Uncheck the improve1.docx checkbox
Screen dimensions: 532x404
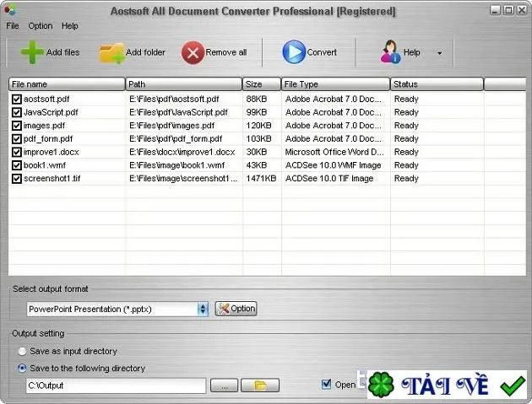point(16,152)
